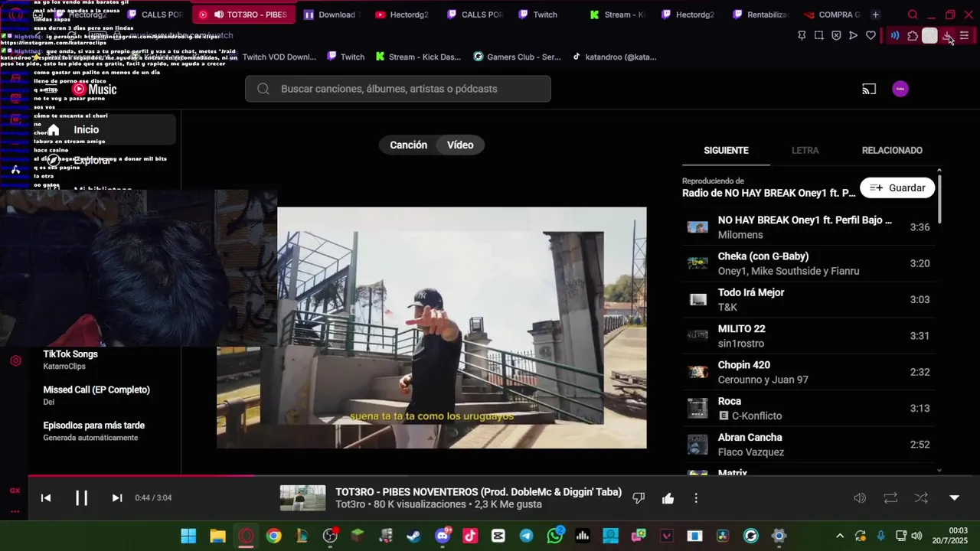The image size is (980, 551).
Task: Click the song search field
Action: [x=398, y=89]
